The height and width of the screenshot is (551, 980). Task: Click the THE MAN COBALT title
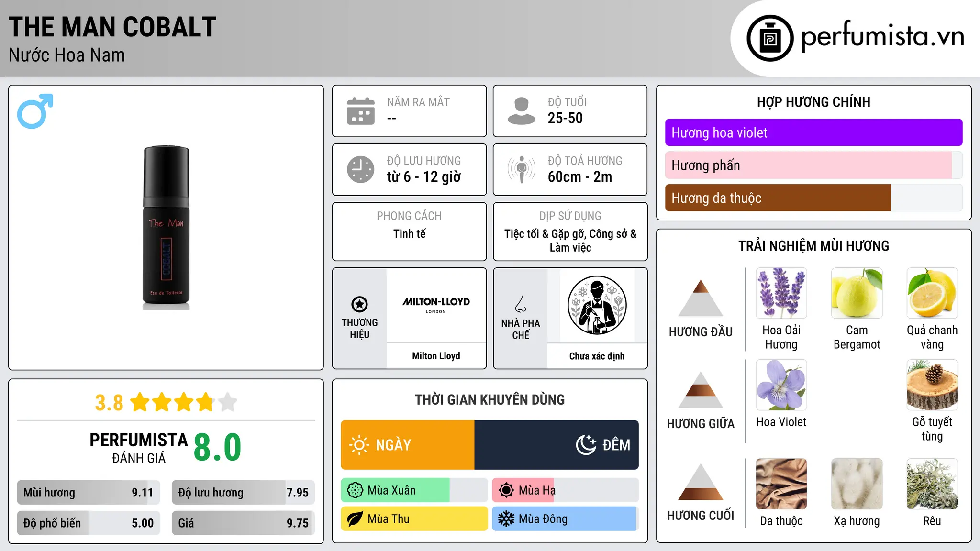112,27
